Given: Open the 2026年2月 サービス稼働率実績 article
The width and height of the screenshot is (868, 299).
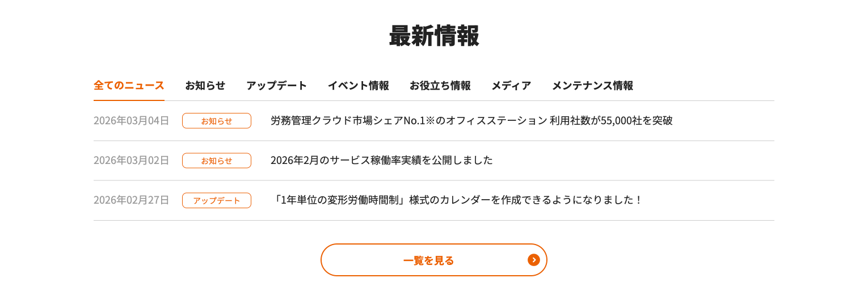Looking at the screenshot, I should [x=381, y=161].
